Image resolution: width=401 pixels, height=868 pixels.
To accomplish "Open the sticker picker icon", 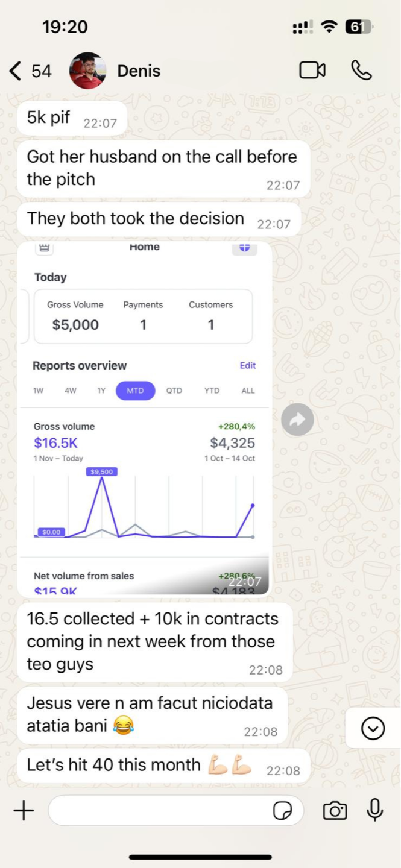I will click(x=282, y=811).
